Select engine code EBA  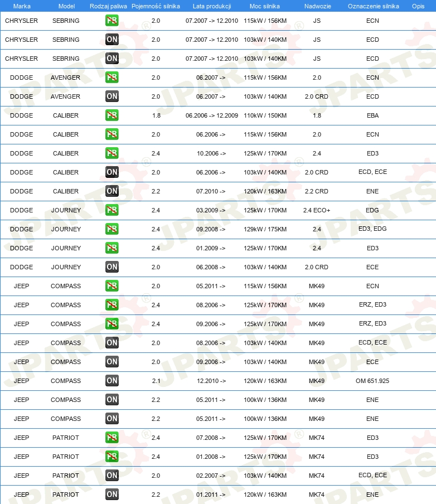372,115
